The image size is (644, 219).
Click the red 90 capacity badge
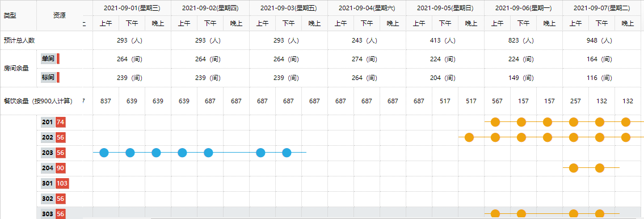click(x=61, y=168)
